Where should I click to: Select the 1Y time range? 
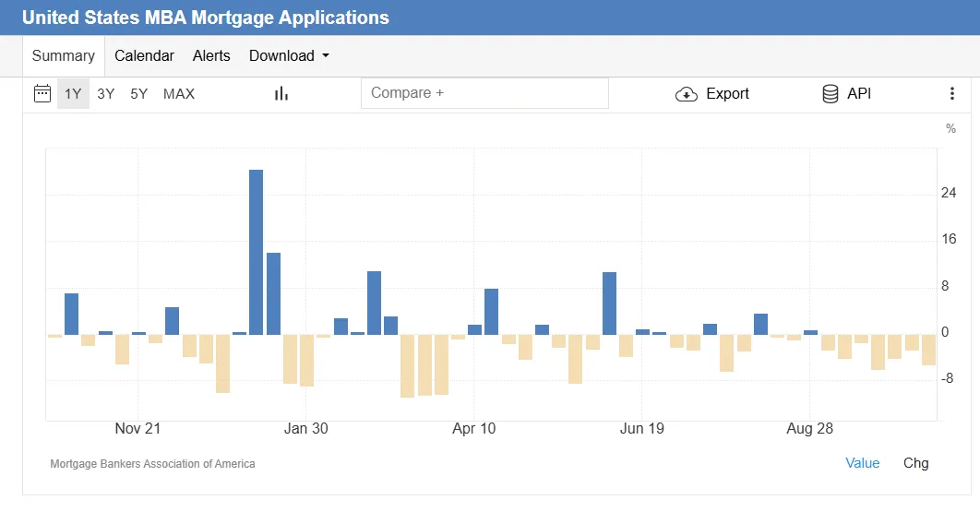[x=73, y=94]
